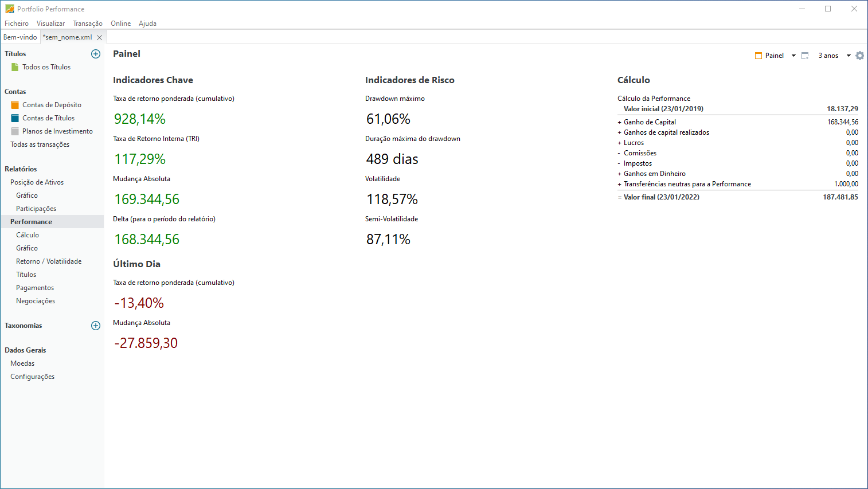Click the Painel dashboard name label

click(774, 56)
